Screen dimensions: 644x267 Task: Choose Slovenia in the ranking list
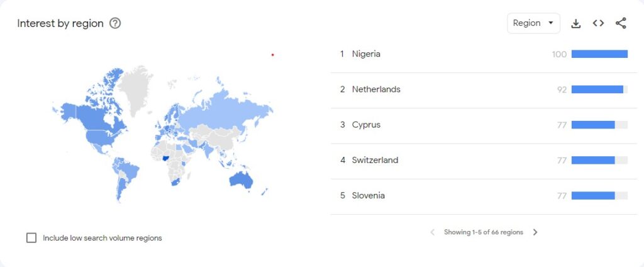(369, 195)
